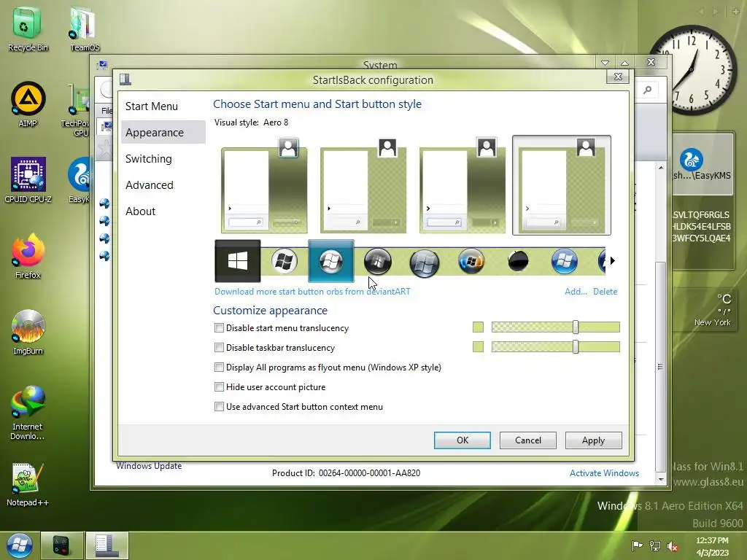
Task: Select the orange-and-blue Windows orb
Action: 471,262
